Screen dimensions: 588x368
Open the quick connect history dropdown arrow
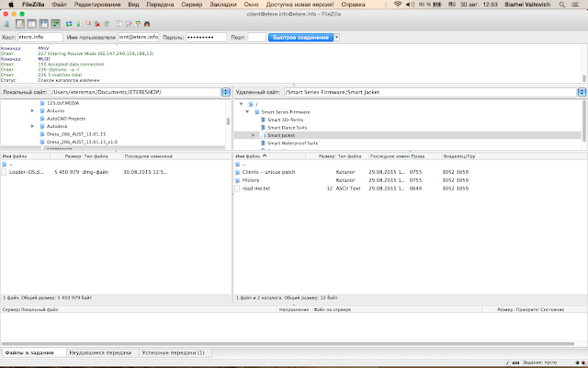pos(337,37)
